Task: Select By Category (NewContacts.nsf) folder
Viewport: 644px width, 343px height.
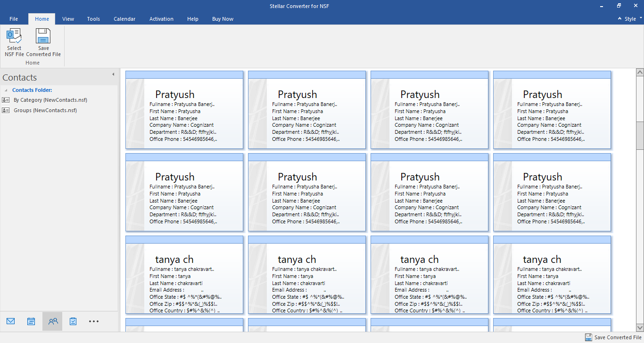Action: pyautogui.click(x=50, y=100)
